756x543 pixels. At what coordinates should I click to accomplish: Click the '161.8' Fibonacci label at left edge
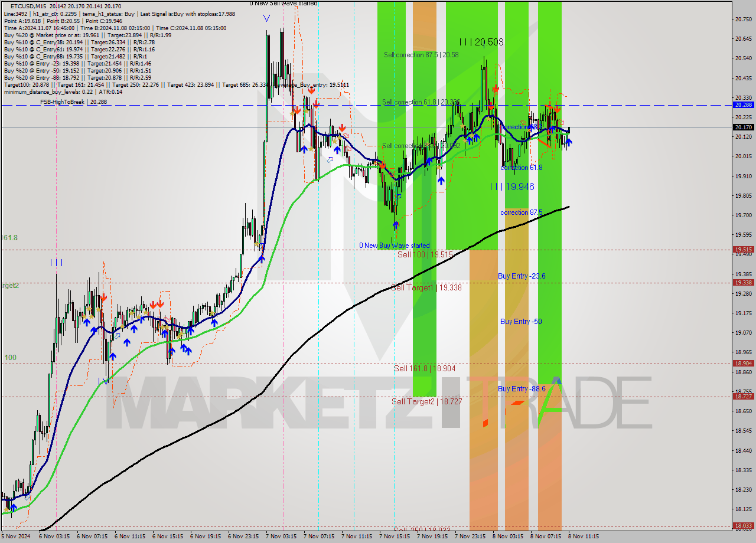(x=9, y=238)
